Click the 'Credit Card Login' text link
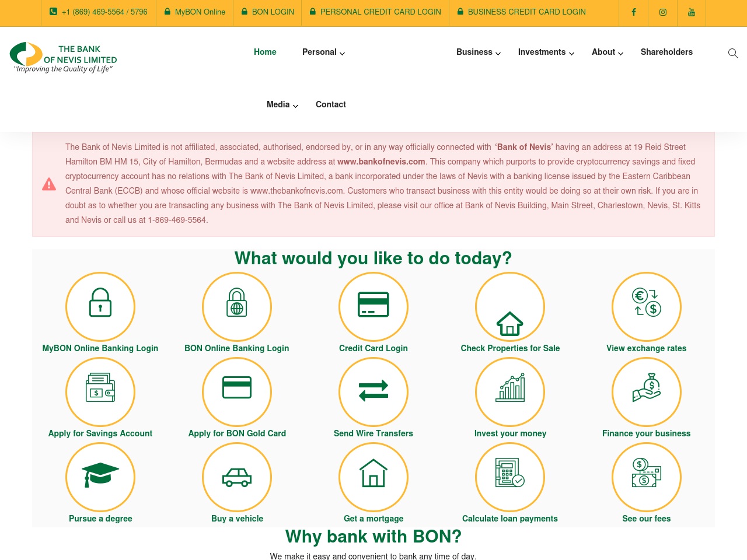Image resolution: width=747 pixels, height=560 pixels. (x=373, y=348)
